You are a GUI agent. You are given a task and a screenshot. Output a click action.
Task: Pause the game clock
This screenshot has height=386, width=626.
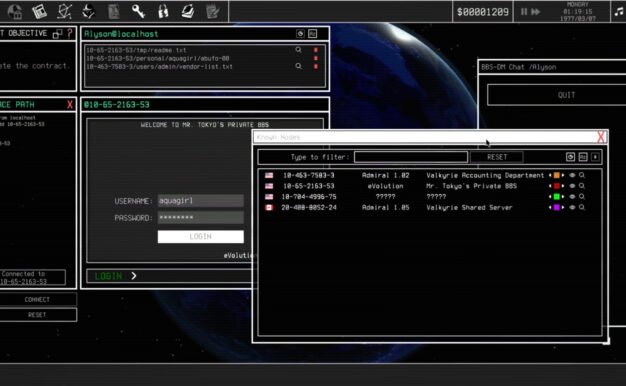point(524,12)
